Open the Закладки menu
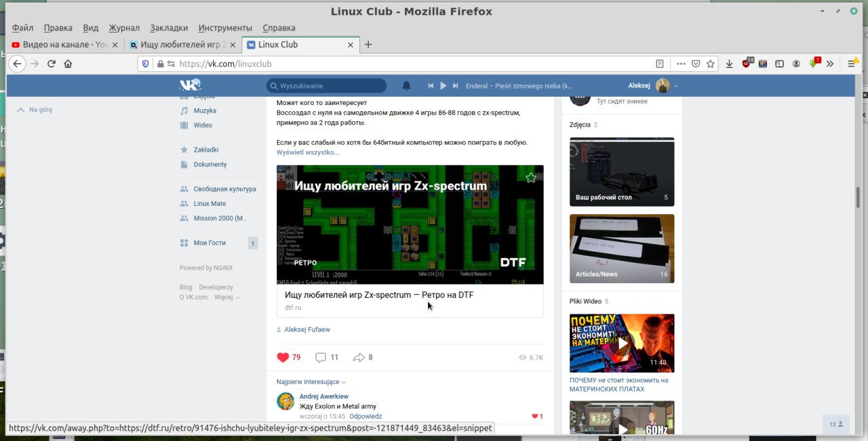This screenshot has width=868, height=441. [x=169, y=28]
